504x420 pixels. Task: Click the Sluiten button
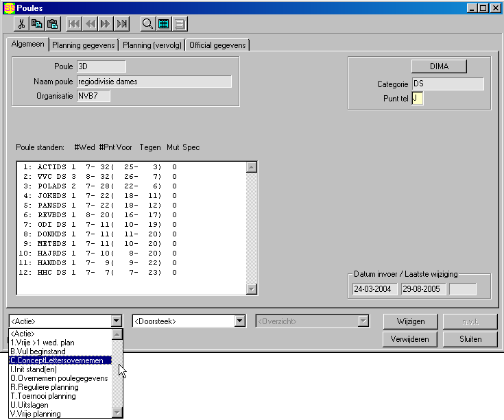click(470, 339)
